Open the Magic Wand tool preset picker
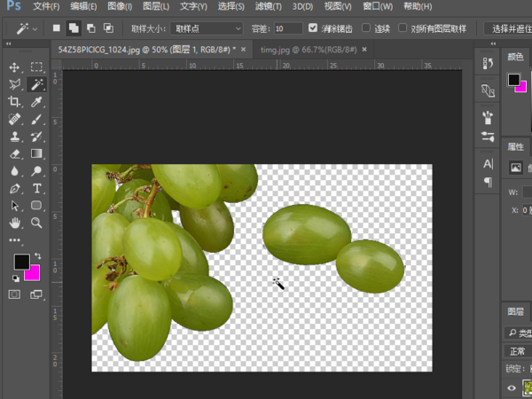Screen dimensions: 532x399 (27, 29)
